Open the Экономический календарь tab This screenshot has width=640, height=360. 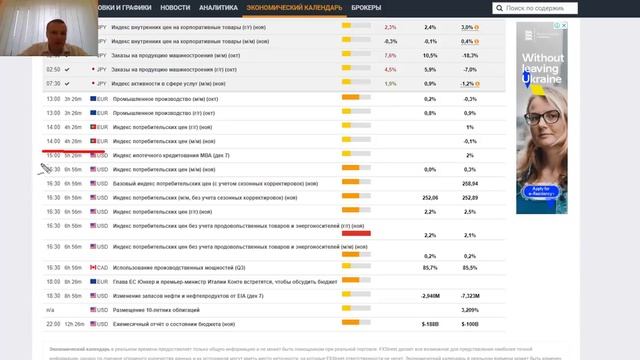(294, 8)
